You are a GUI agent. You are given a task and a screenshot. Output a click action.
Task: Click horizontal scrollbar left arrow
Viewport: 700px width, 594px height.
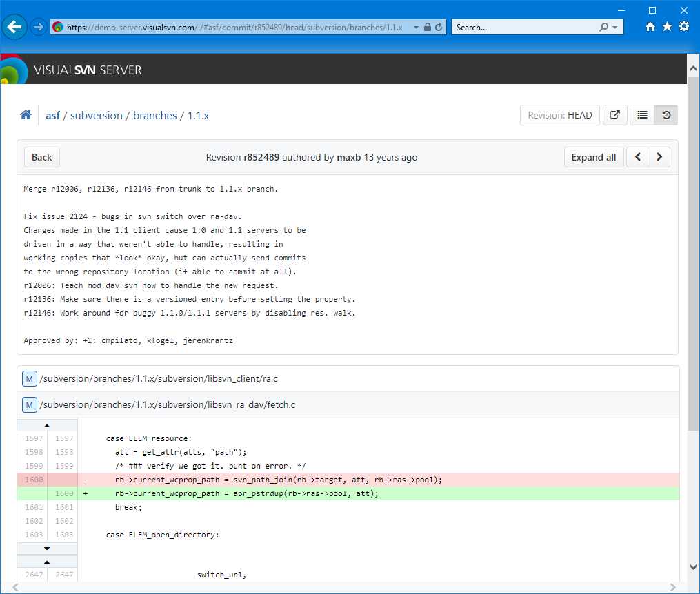[x=16, y=587]
